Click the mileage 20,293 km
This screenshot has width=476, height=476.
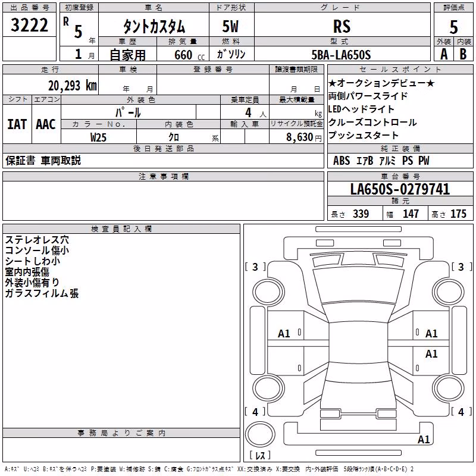pos(72,86)
